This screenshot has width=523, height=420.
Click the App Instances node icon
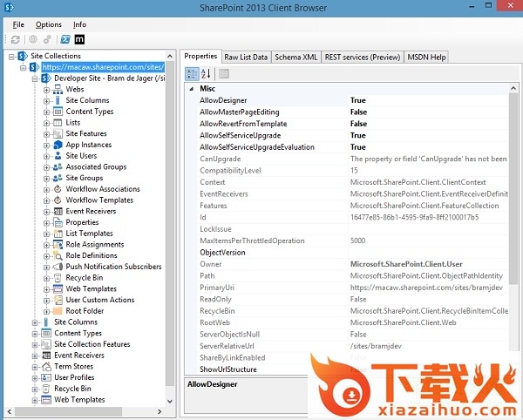click(x=58, y=145)
